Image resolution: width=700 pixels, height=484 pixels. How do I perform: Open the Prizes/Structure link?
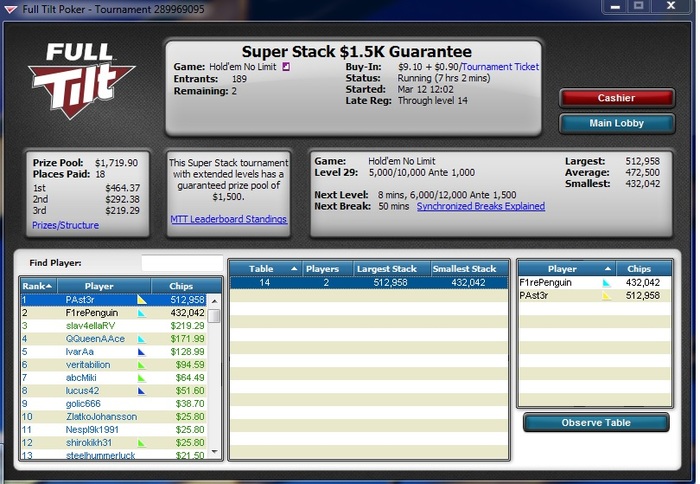tap(65, 225)
